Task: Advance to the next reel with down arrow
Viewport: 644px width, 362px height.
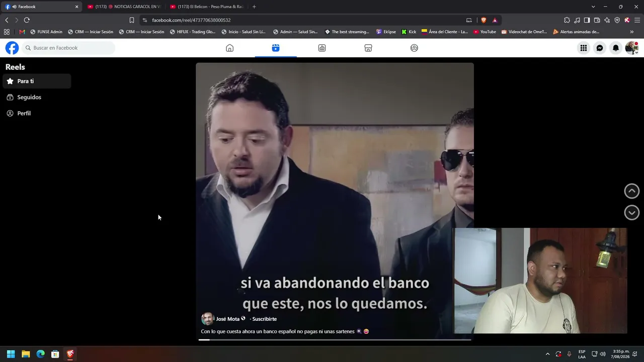Action: pyautogui.click(x=632, y=213)
